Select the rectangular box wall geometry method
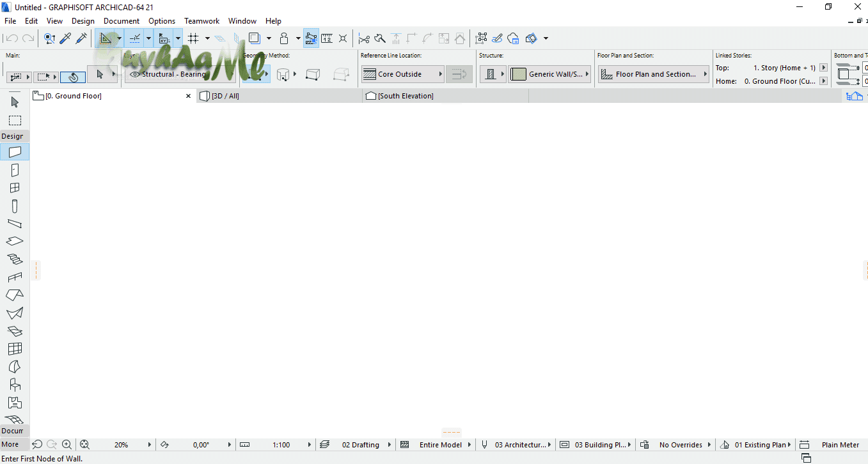This screenshot has height=464, width=868. click(x=312, y=75)
